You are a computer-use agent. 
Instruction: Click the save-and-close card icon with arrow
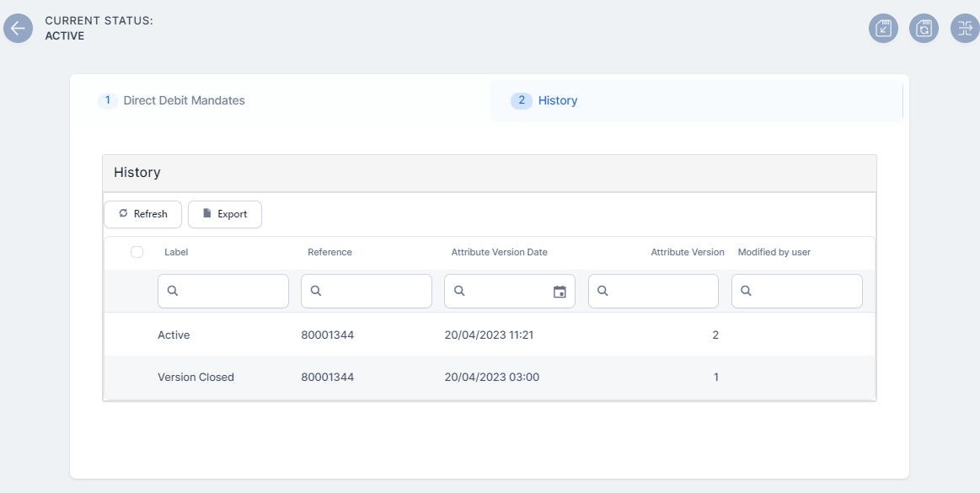(883, 29)
